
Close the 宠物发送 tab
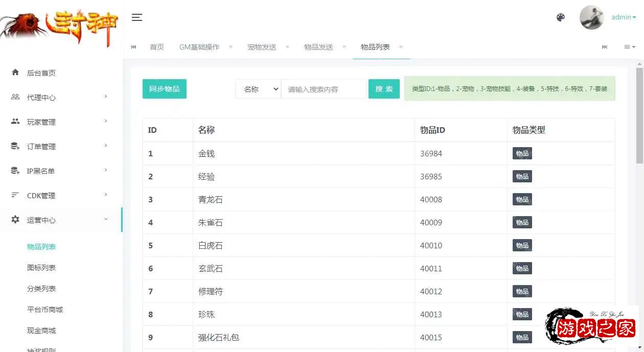tap(287, 46)
